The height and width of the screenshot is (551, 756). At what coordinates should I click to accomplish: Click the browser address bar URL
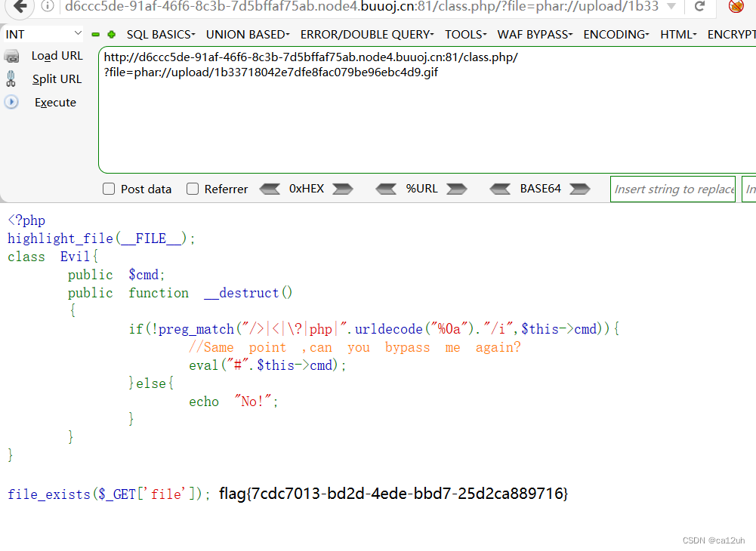pyautogui.click(x=362, y=6)
